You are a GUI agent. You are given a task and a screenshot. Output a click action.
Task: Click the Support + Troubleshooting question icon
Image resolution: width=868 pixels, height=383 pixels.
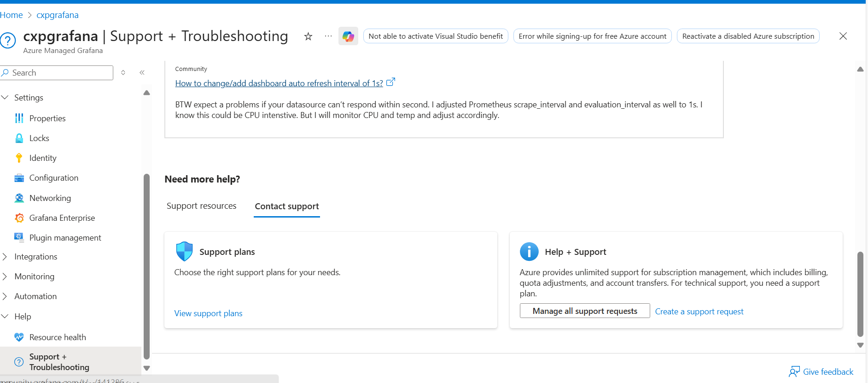(19, 362)
